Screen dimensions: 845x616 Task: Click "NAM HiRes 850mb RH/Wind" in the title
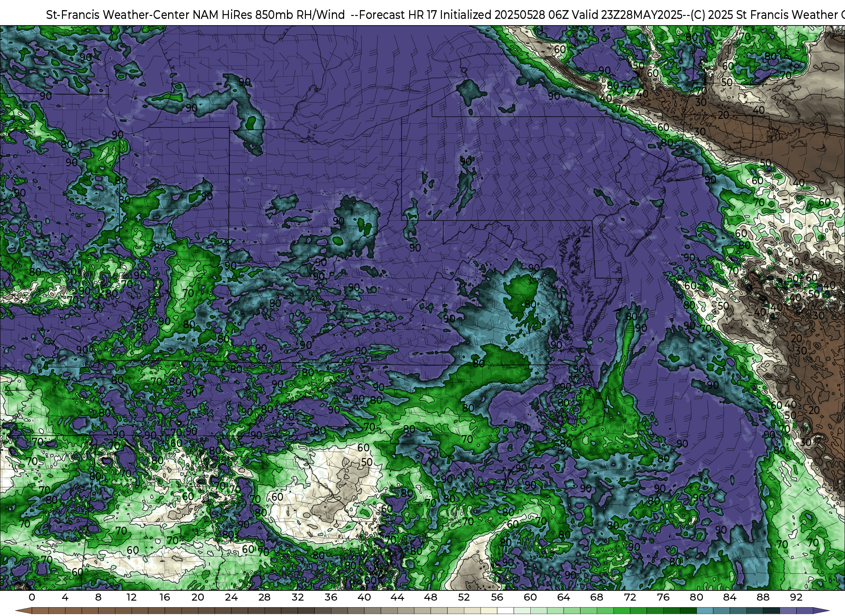269,15
